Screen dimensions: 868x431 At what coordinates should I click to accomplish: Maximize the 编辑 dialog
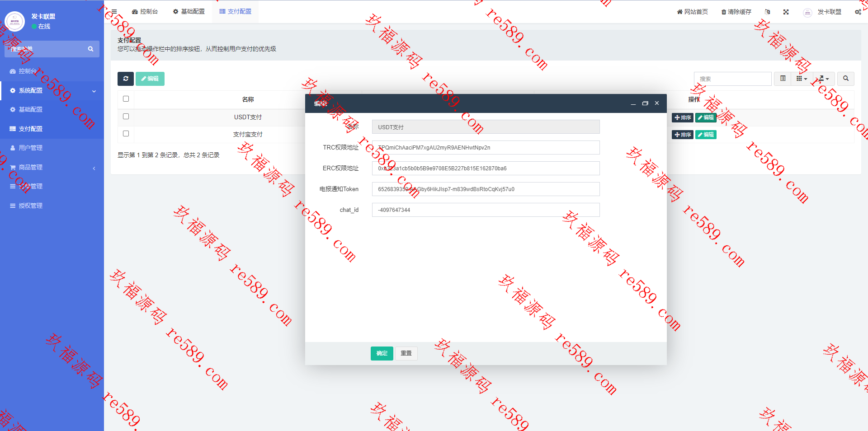click(645, 103)
